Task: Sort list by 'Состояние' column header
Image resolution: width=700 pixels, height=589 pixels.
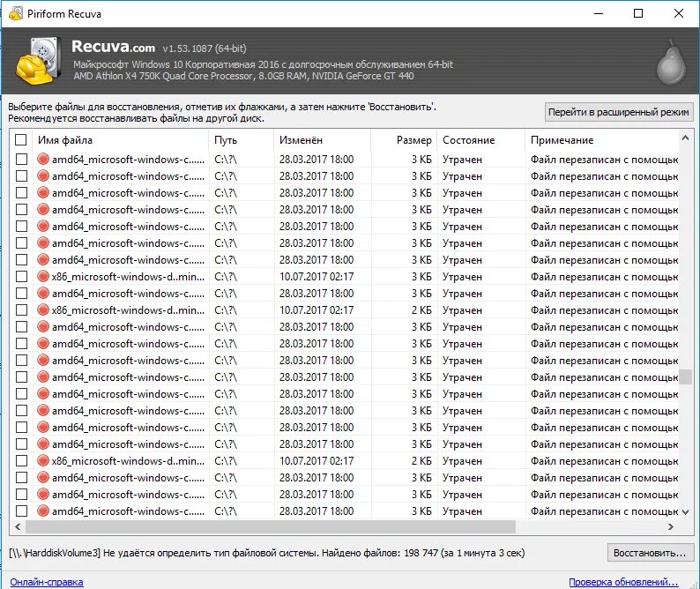Action: point(480,140)
